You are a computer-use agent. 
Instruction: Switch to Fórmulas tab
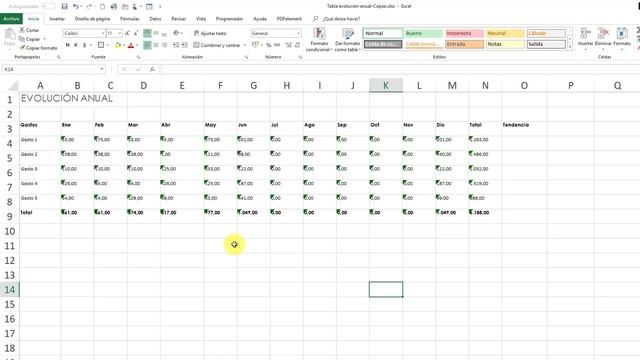pyautogui.click(x=130, y=19)
